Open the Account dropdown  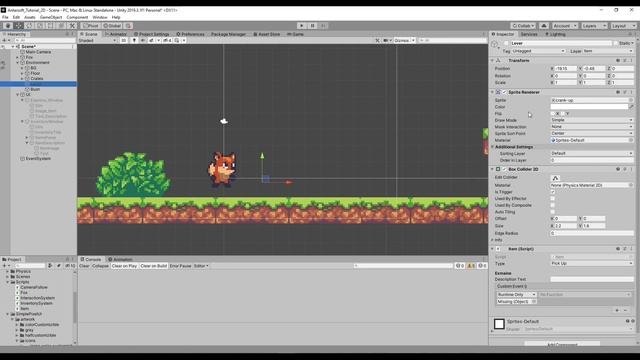565,25
